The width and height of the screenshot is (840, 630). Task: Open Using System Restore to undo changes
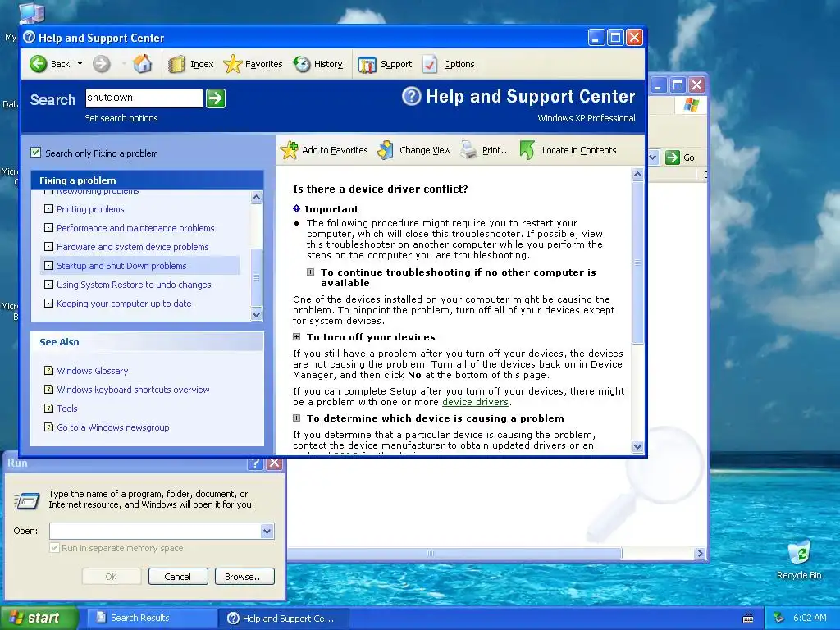134,285
